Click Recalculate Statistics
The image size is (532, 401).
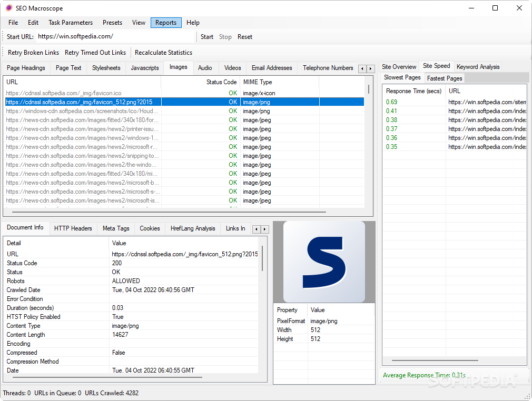coord(163,53)
